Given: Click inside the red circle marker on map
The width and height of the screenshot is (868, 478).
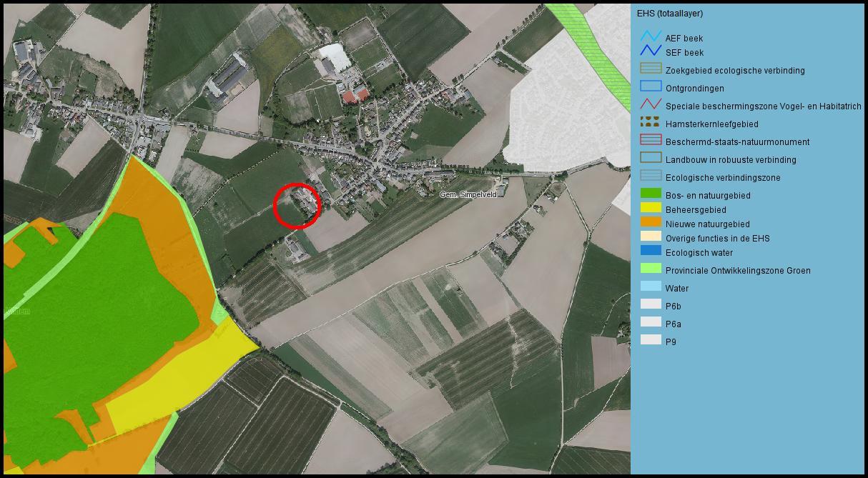Looking at the screenshot, I should point(297,206).
